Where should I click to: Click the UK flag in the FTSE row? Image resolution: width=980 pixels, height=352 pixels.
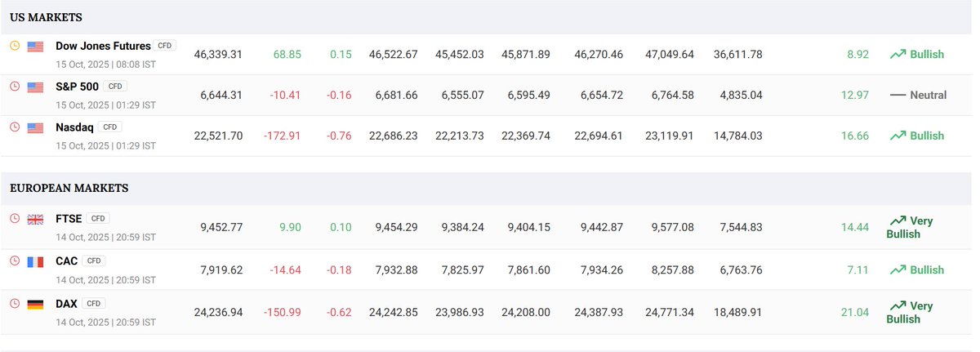[35, 219]
